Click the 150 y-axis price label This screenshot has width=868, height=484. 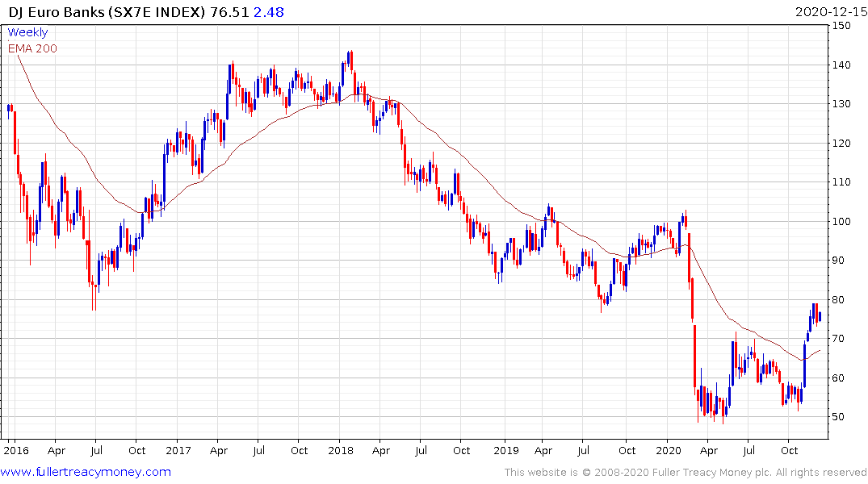coord(841,26)
